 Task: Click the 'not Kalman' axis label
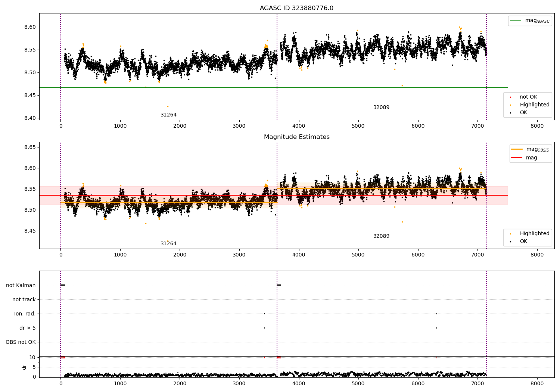21,285
